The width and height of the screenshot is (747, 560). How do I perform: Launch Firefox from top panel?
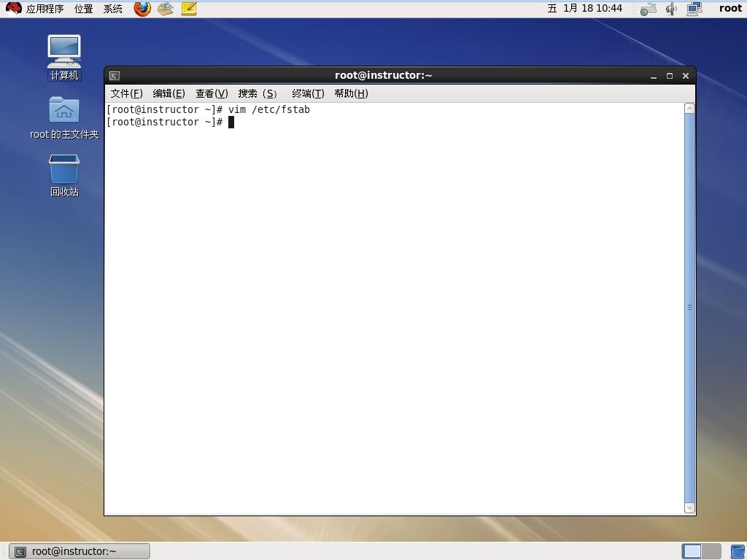[x=142, y=9]
